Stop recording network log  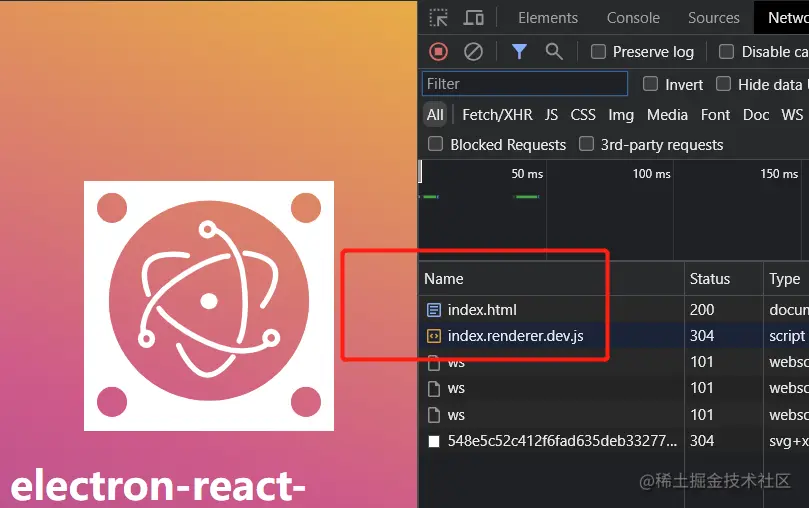pyautogui.click(x=438, y=52)
